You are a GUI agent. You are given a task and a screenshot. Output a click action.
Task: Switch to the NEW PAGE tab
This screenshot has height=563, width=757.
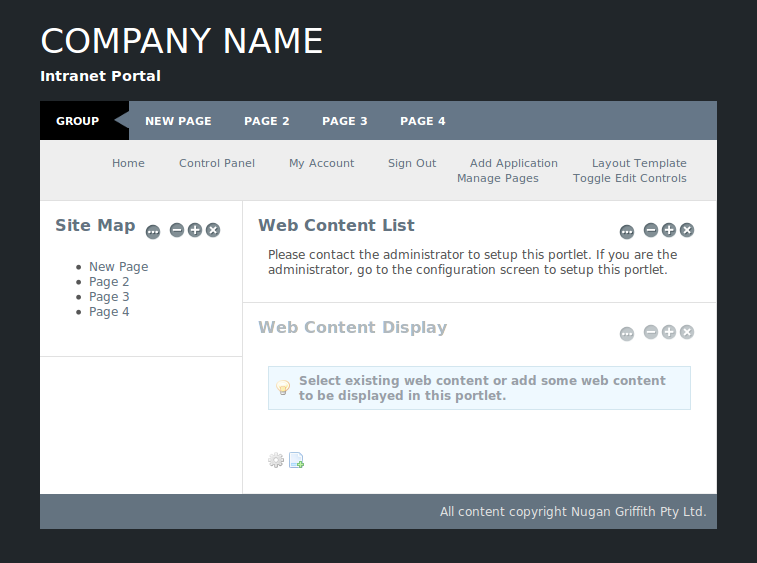click(178, 121)
